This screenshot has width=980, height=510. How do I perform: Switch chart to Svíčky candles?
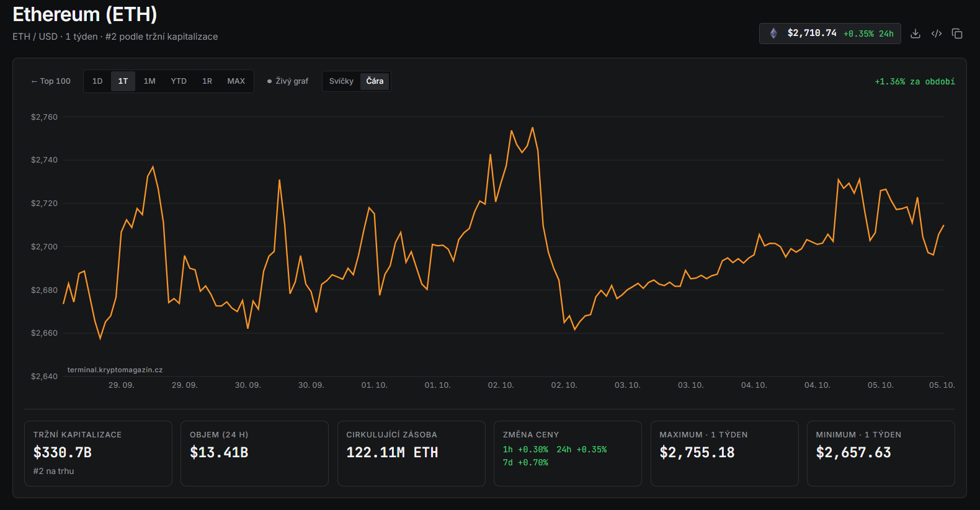pyautogui.click(x=341, y=81)
